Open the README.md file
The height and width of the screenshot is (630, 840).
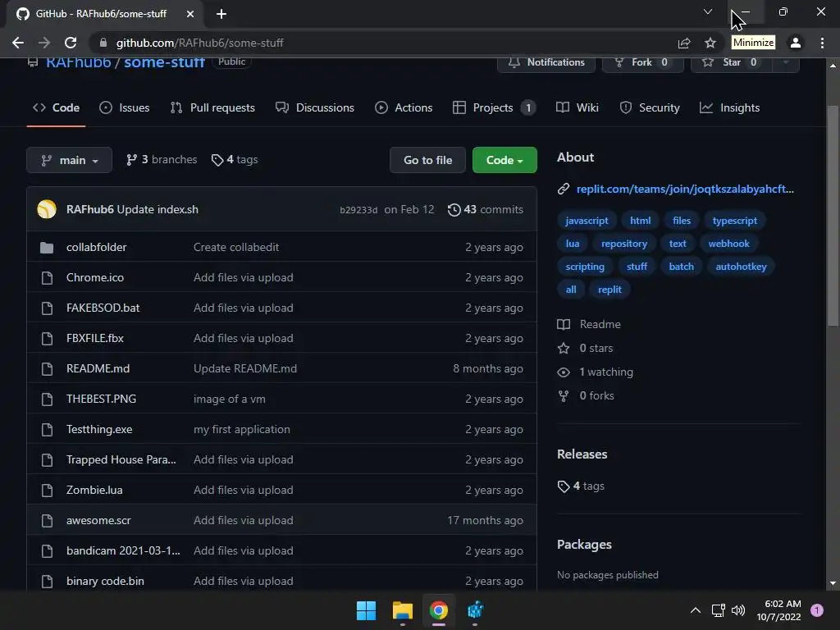(x=98, y=368)
